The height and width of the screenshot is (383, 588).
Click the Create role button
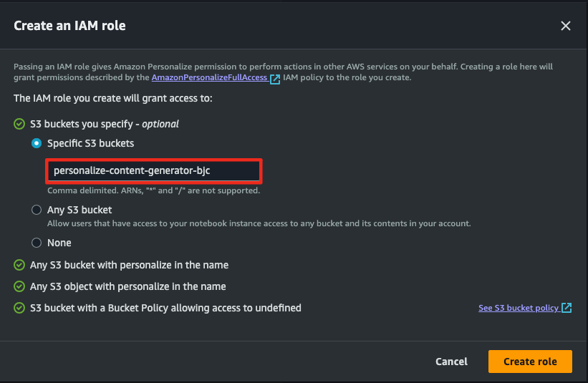530,362
